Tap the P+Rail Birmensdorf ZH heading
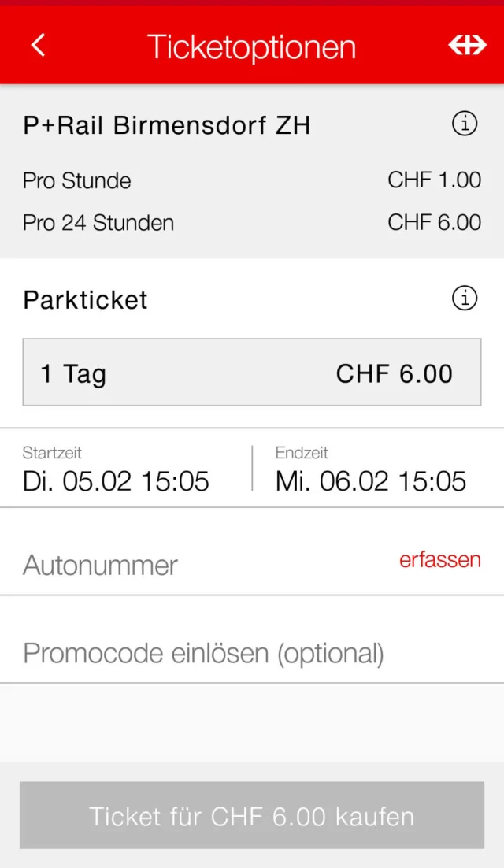Viewport: 504px width, 868px height. click(167, 125)
